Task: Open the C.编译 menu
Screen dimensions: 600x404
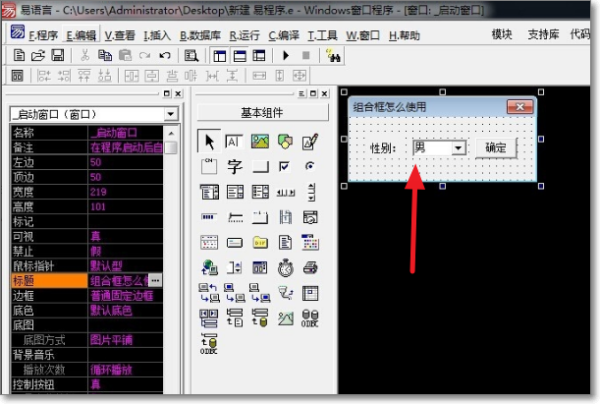Action: (x=284, y=36)
